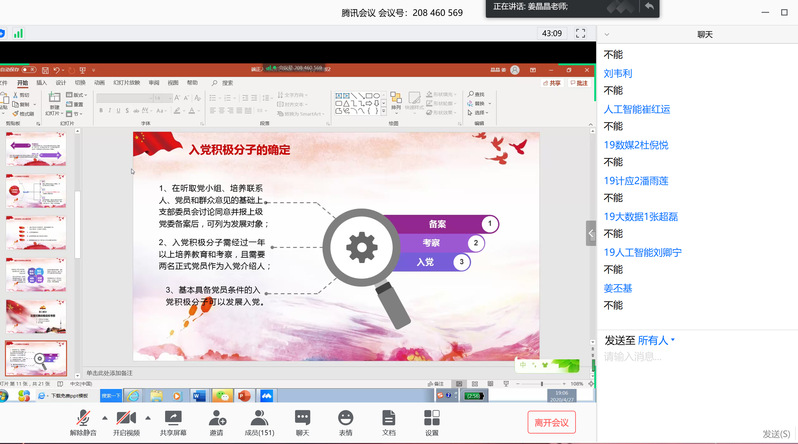The height and width of the screenshot is (444, 798).
Task: Open the 设置 settings icon
Action: [x=431, y=422]
